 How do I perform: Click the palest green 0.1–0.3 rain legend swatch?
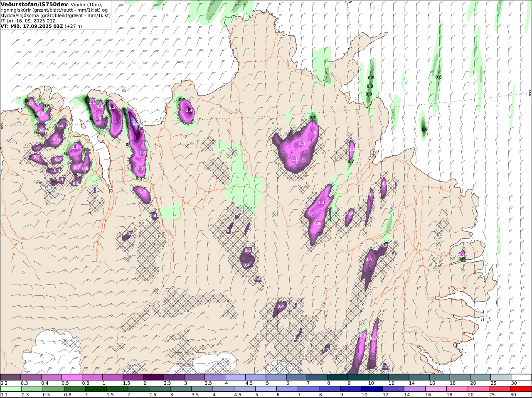tap(11, 389)
